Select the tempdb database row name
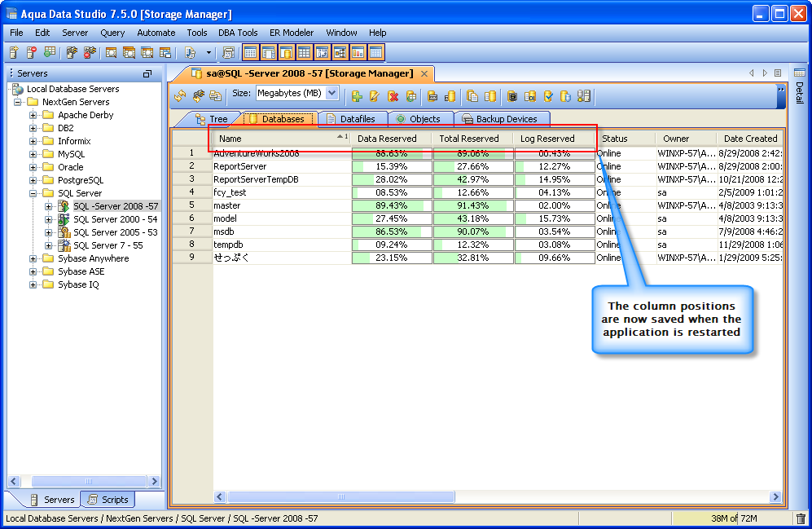The height and width of the screenshot is (529, 812). tap(228, 245)
